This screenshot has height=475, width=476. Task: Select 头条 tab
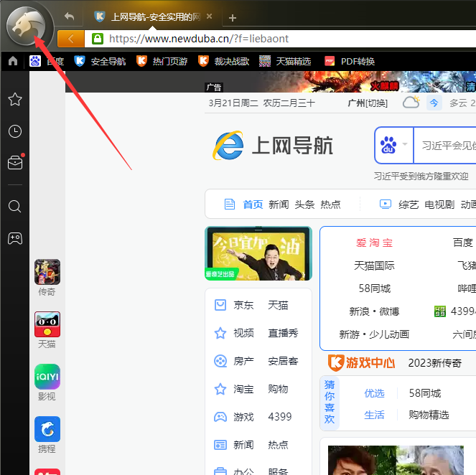tap(304, 204)
